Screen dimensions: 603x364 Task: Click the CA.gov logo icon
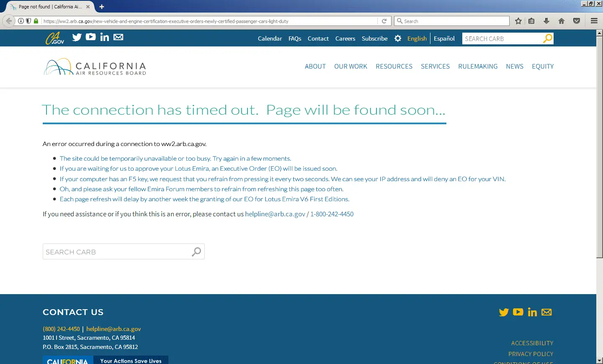pyautogui.click(x=55, y=38)
